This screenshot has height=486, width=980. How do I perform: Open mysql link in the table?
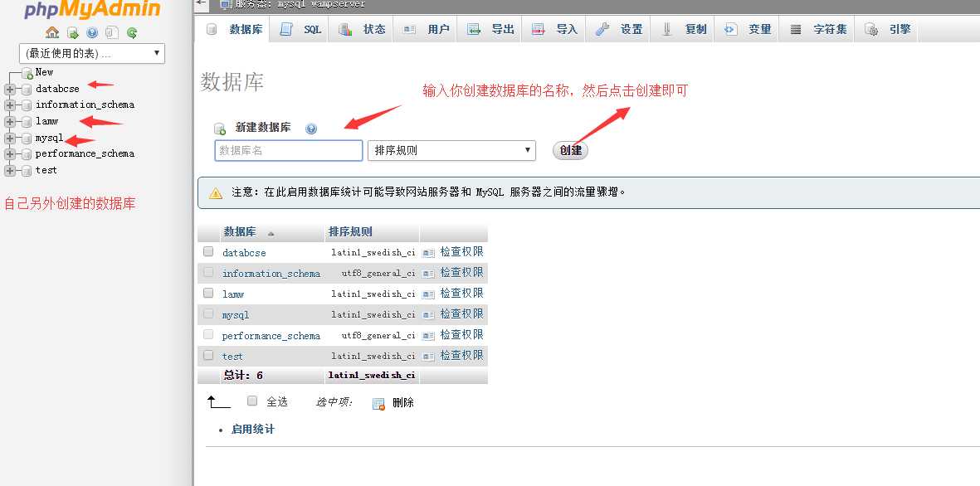[236, 315]
